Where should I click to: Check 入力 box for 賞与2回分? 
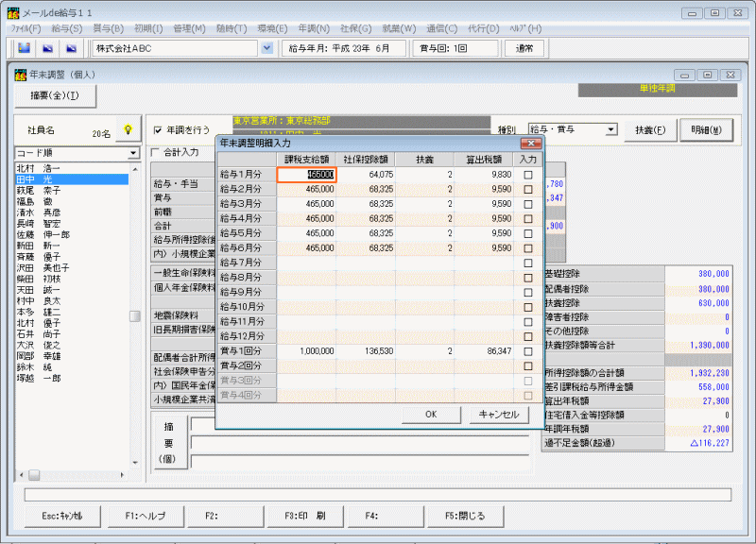coord(528,366)
